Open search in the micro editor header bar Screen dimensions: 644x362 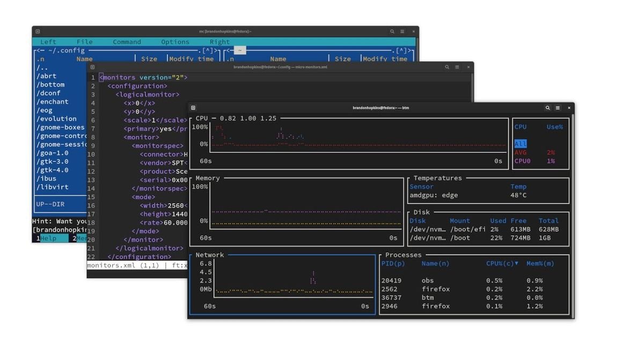coord(447,67)
